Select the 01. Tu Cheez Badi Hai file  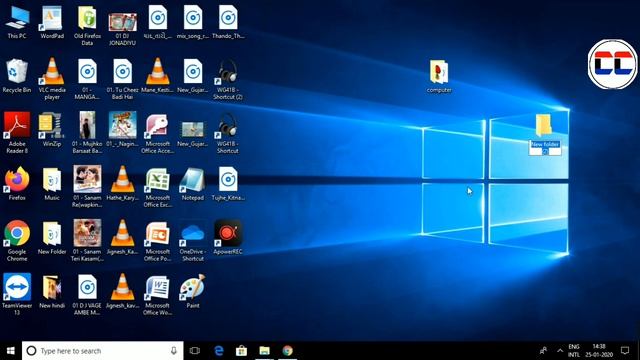[x=122, y=79]
